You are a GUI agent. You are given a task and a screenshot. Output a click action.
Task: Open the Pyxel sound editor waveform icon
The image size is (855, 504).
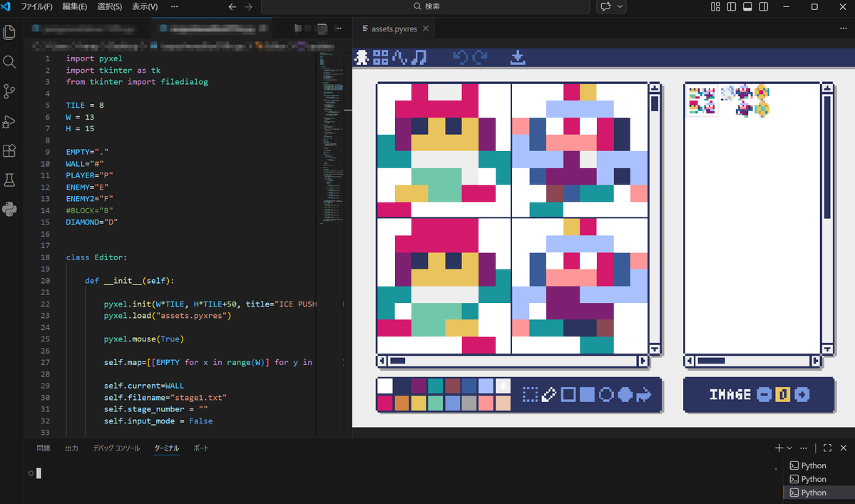(400, 57)
